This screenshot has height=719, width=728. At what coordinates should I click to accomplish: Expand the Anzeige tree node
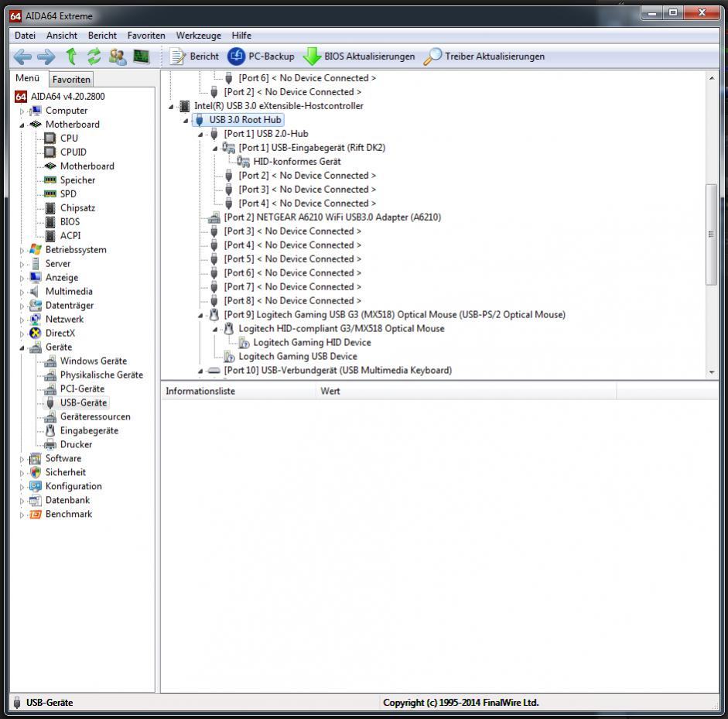pyautogui.click(x=22, y=278)
